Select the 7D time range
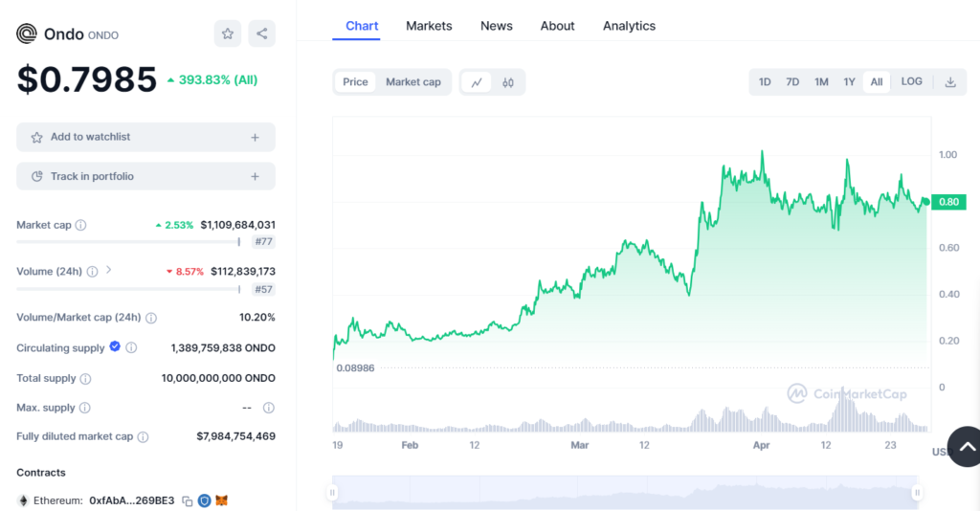This screenshot has height=511, width=980. click(x=792, y=82)
